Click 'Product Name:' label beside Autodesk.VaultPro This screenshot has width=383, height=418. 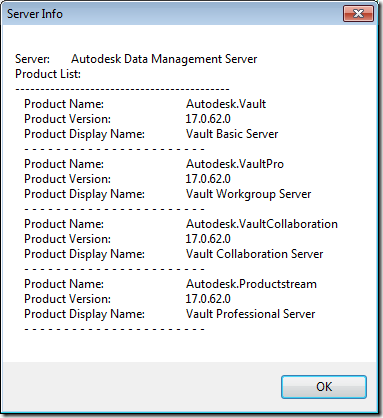64,164
